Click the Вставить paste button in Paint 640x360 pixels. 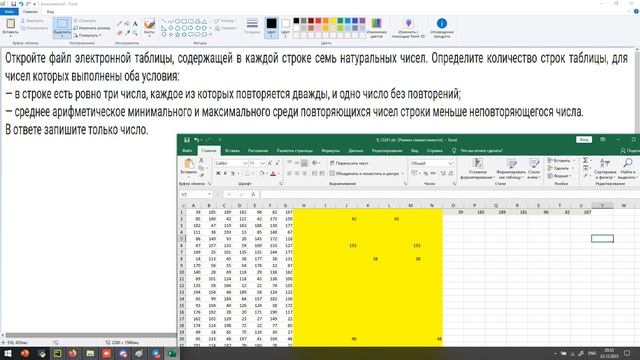coord(10,27)
